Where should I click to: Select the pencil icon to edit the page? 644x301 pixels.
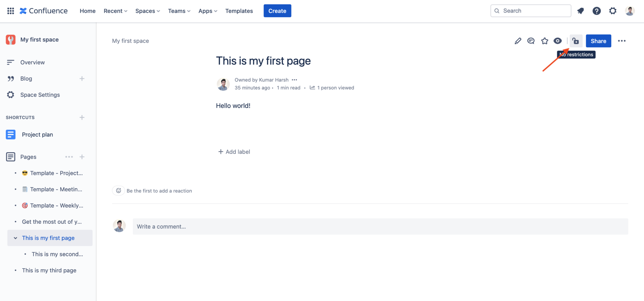tap(518, 41)
